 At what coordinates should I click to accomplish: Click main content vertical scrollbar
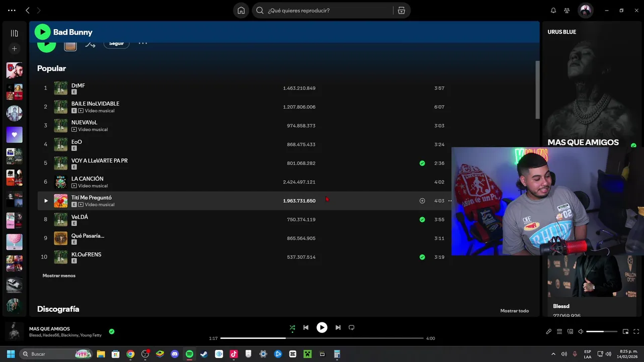(537, 89)
